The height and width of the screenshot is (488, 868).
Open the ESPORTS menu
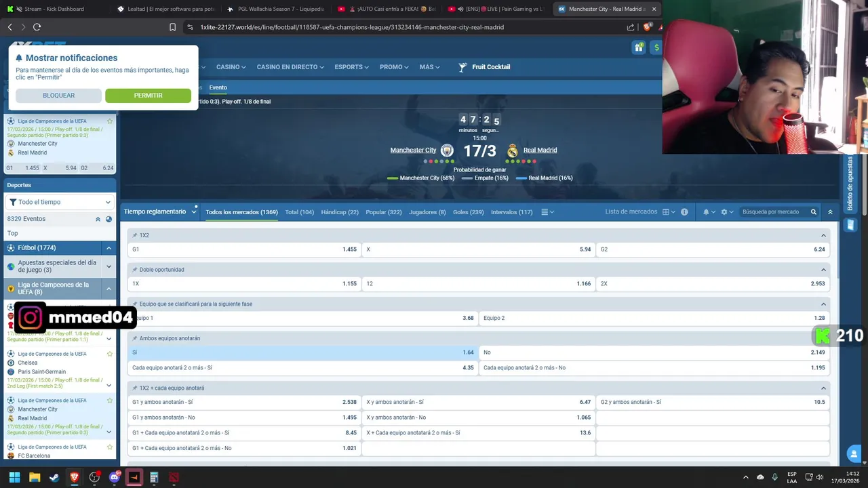point(351,67)
